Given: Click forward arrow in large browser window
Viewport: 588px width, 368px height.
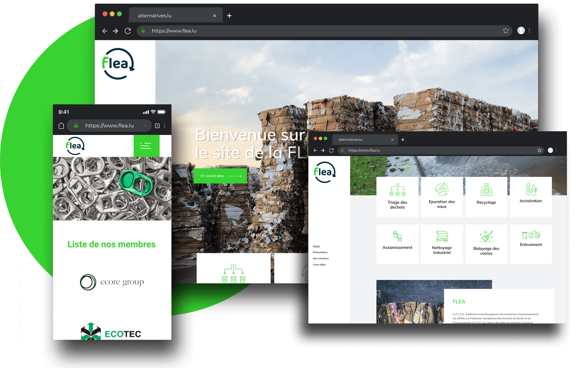Looking at the screenshot, I should pos(115,31).
